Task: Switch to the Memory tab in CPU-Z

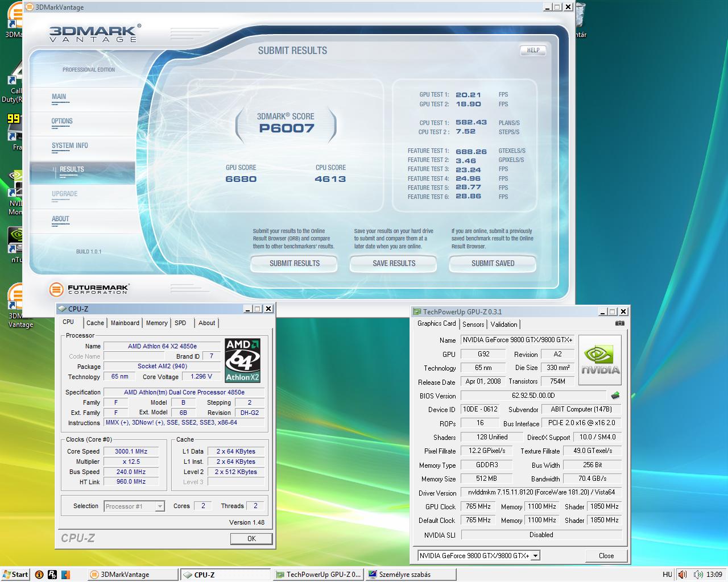Action: [x=156, y=323]
